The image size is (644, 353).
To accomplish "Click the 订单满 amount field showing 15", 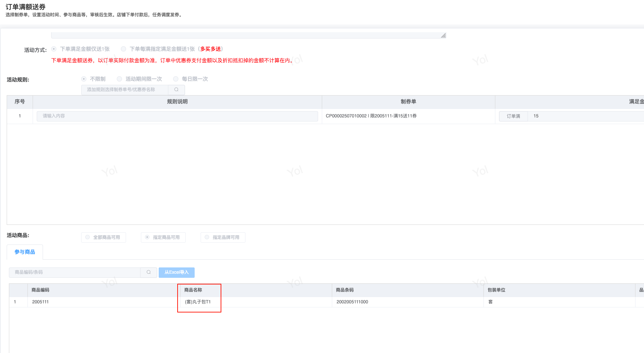I will pyautogui.click(x=586, y=116).
